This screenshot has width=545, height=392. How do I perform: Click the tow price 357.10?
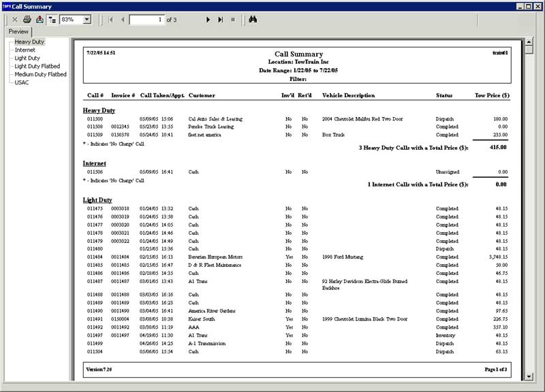[x=501, y=327]
